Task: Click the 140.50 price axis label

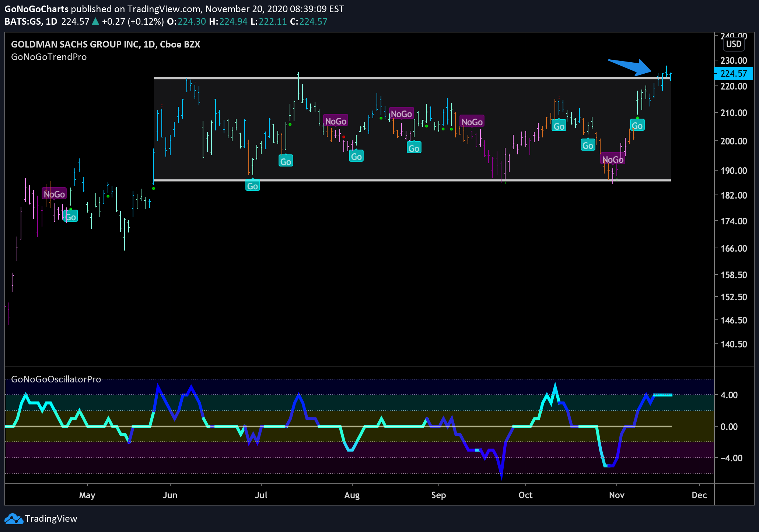Action: pyautogui.click(x=734, y=344)
